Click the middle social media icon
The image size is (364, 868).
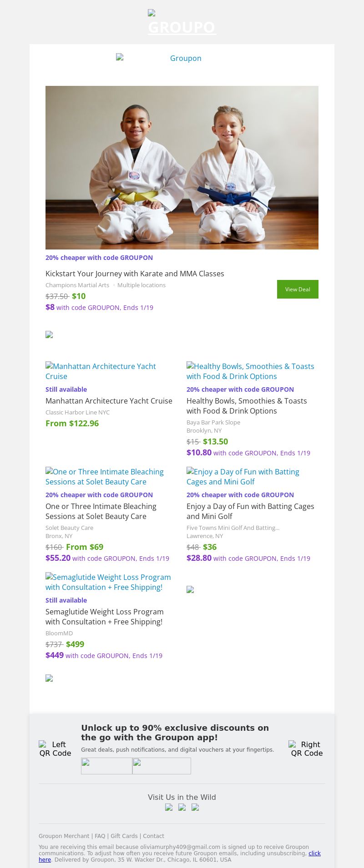182,808
